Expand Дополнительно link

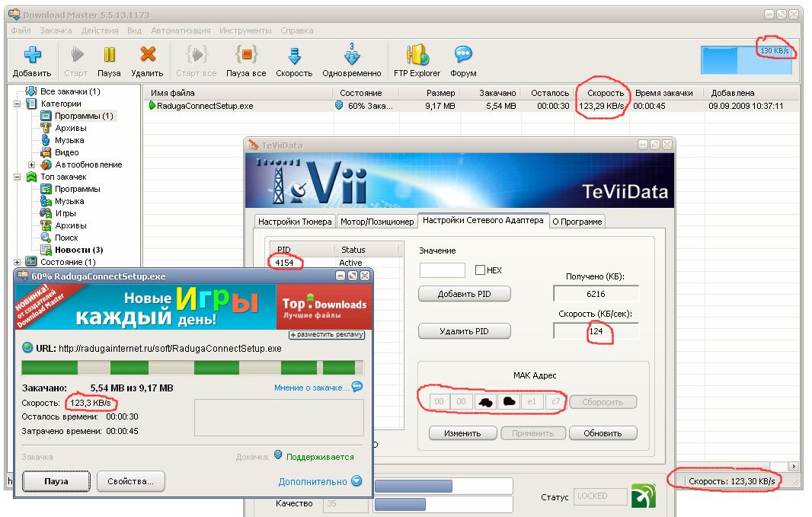[313, 482]
